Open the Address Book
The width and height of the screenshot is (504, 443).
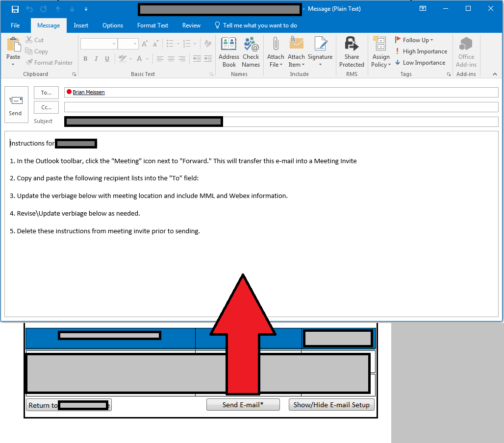(x=228, y=51)
